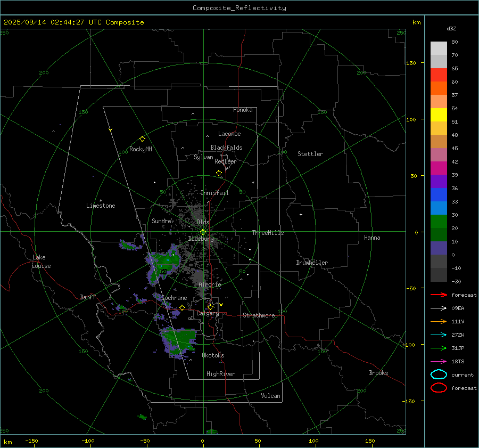Click the 30 dBZ light blue swatch
This screenshot has width=479, height=448.
(x=439, y=208)
